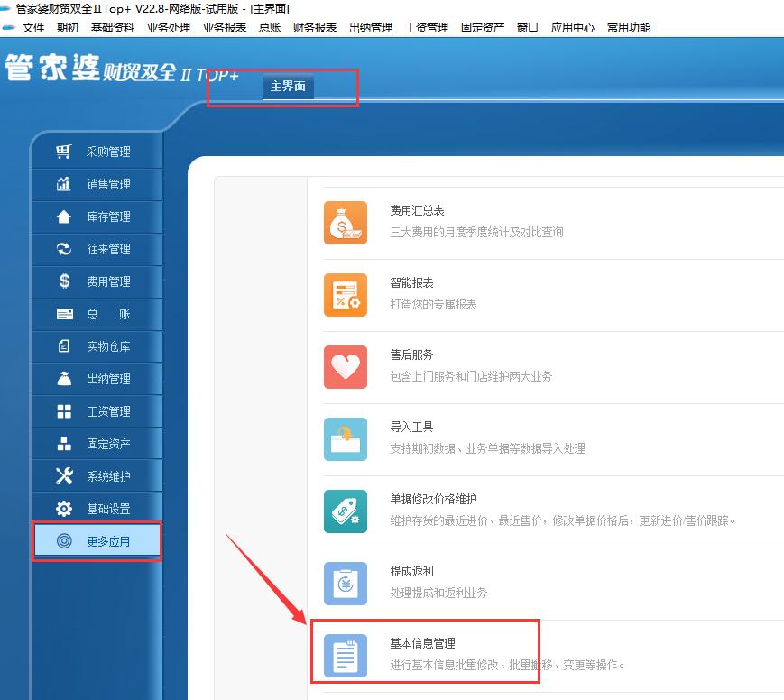This screenshot has height=700, width=784.
Task: Click the 导入工具 title link
Action: tap(412, 427)
